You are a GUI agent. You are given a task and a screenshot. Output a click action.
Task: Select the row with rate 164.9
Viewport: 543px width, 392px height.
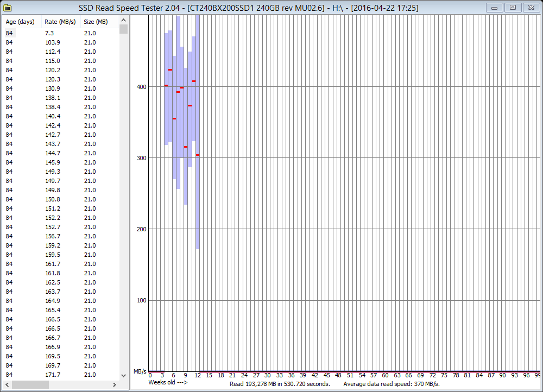pyautogui.click(x=61, y=301)
